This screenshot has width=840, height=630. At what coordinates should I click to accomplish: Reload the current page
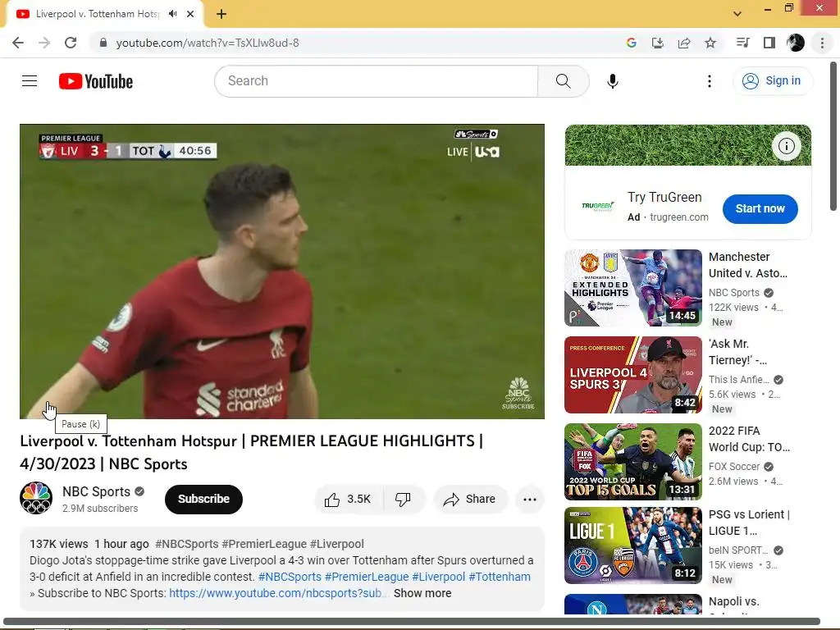pyautogui.click(x=71, y=43)
